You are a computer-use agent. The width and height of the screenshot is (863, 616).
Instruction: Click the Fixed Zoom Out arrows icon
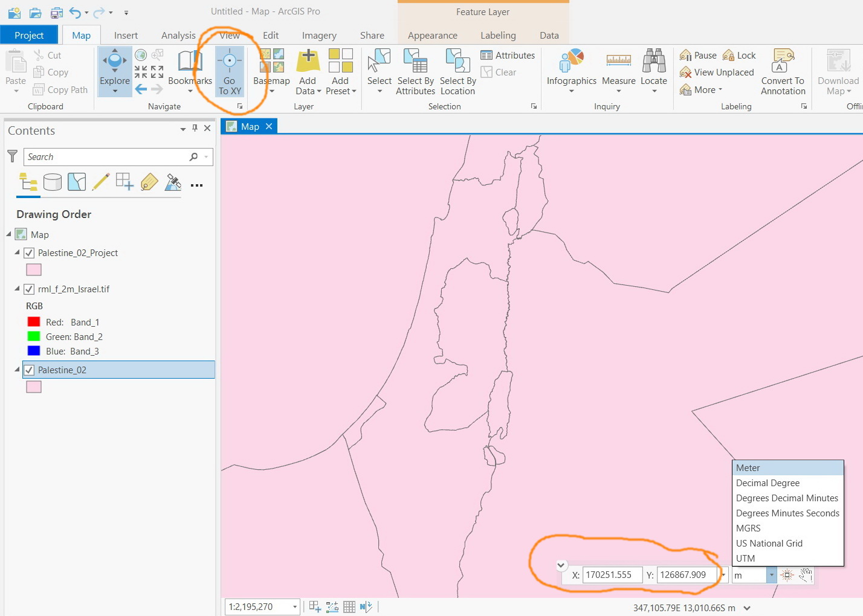click(157, 72)
